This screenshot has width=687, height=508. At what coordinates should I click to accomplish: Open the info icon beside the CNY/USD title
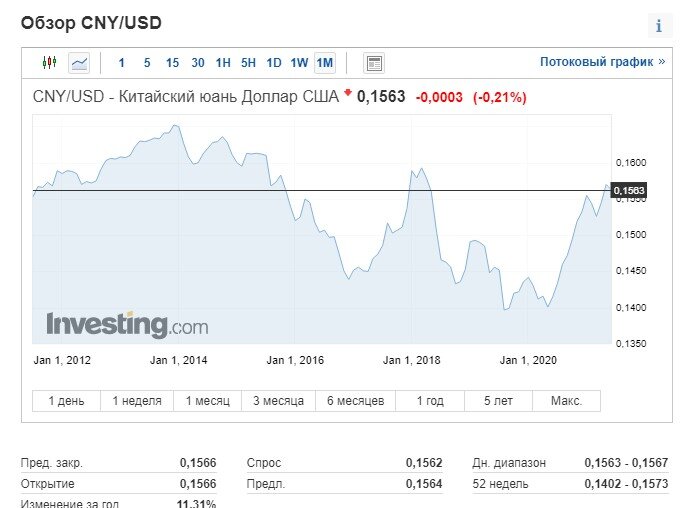[659, 26]
